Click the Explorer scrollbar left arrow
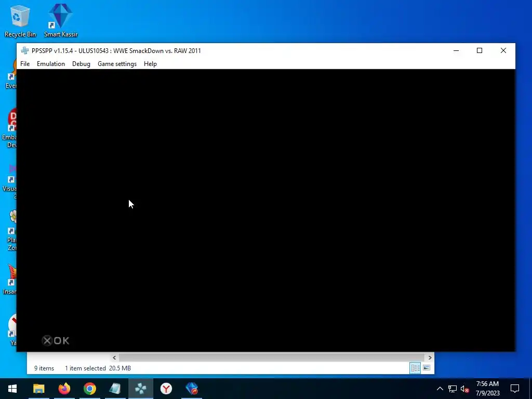The height and width of the screenshot is (399, 532). tap(114, 357)
